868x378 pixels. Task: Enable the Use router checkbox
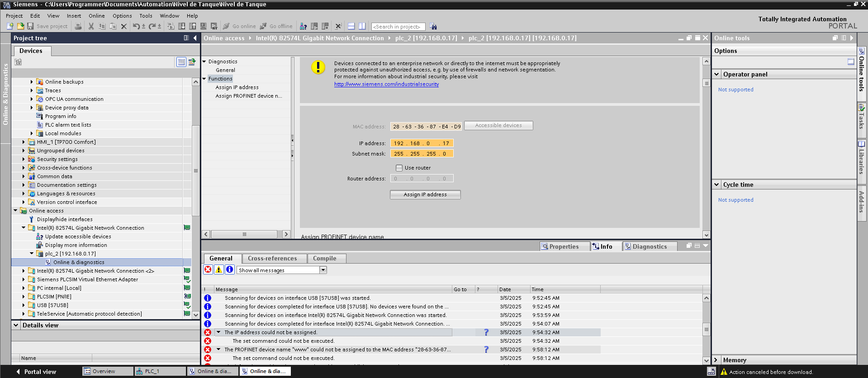point(399,168)
